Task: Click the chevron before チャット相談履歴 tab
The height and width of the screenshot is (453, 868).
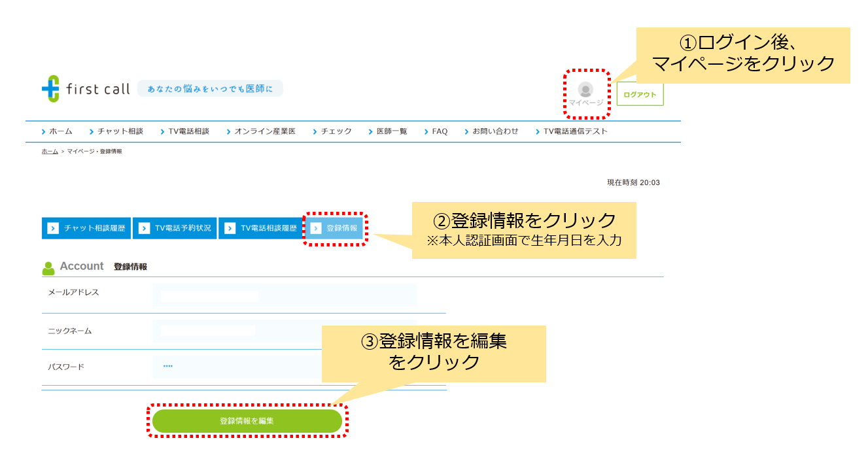Action: pyautogui.click(x=52, y=227)
